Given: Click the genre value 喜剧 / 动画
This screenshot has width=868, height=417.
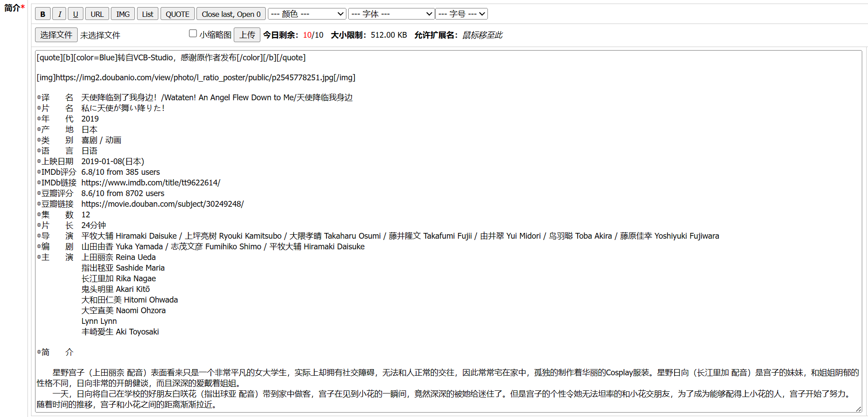Looking at the screenshot, I should [101, 140].
